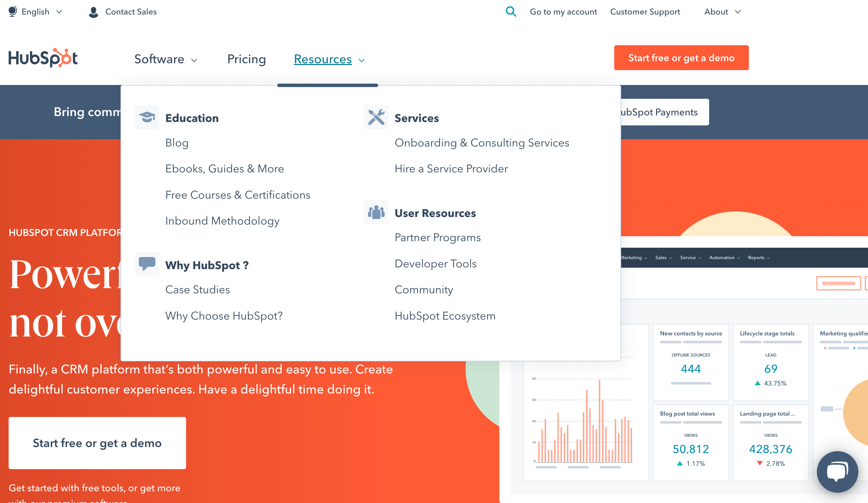Open Sales dropdown in dashboard preview
The image size is (868, 503).
coord(664,258)
